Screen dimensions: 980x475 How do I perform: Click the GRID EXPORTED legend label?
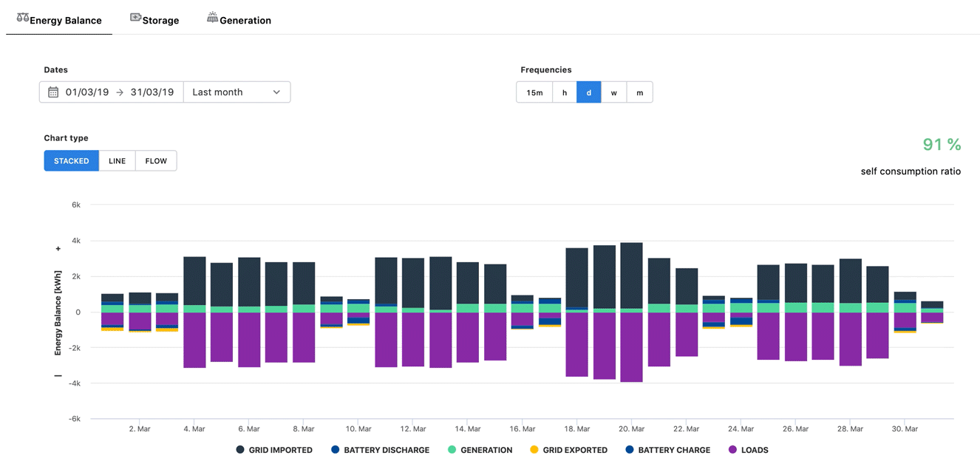pos(575,450)
